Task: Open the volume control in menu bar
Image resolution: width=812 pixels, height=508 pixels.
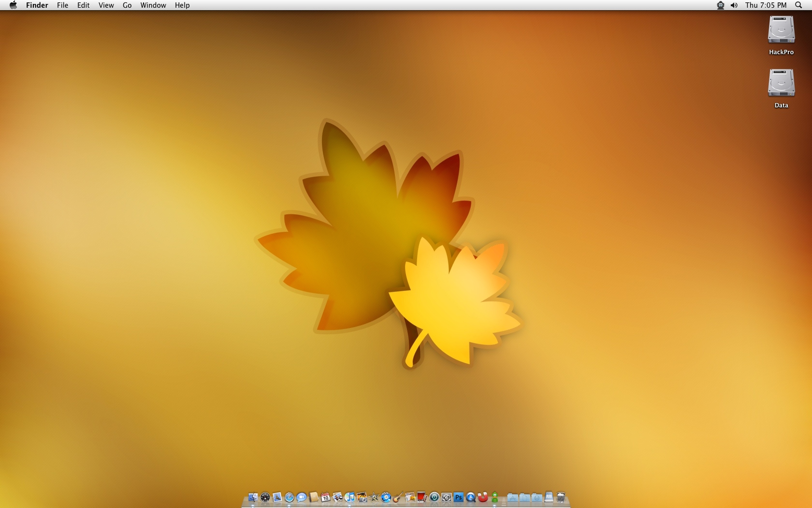Action: (x=734, y=5)
